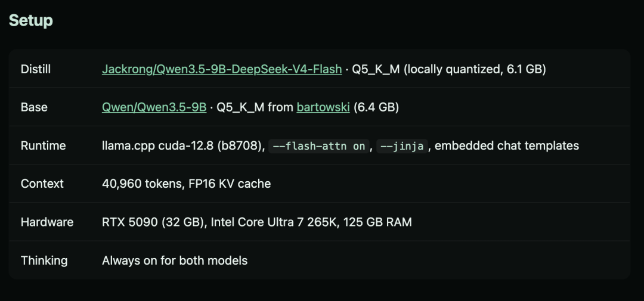Open the Qwen/Qwen3.5-9B model link

coord(154,107)
